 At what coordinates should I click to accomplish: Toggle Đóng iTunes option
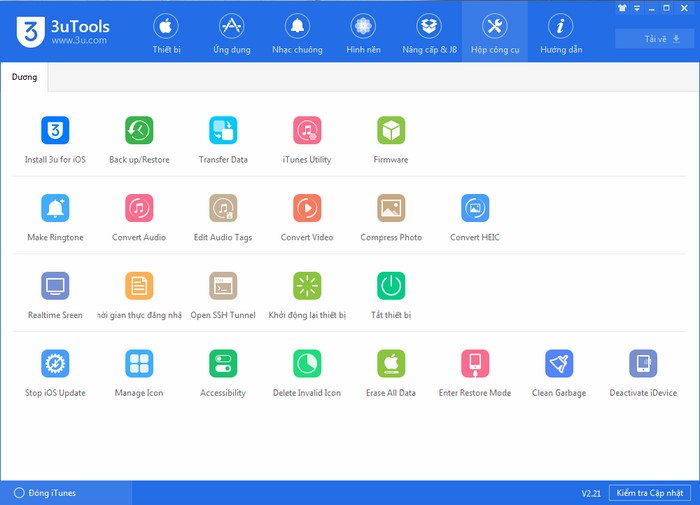click(x=45, y=493)
